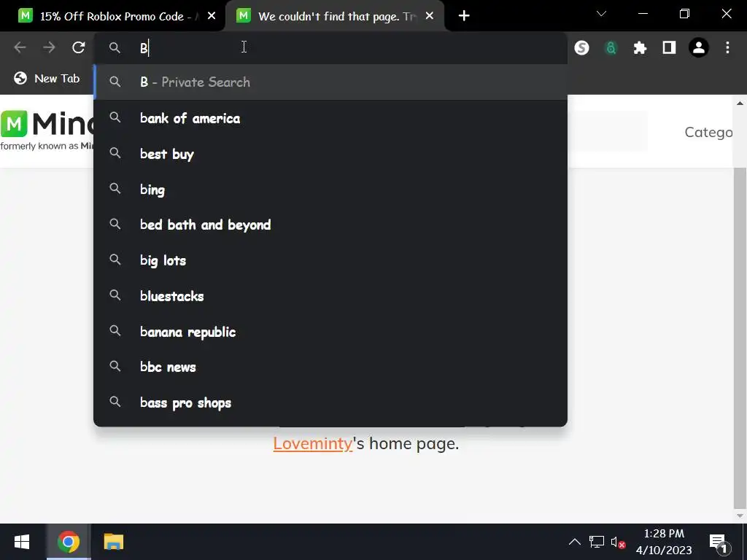Image resolution: width=747 pixels, height=560 pixels.
Task: Follow the Loveminty home page link
Action: pos(312,444)
